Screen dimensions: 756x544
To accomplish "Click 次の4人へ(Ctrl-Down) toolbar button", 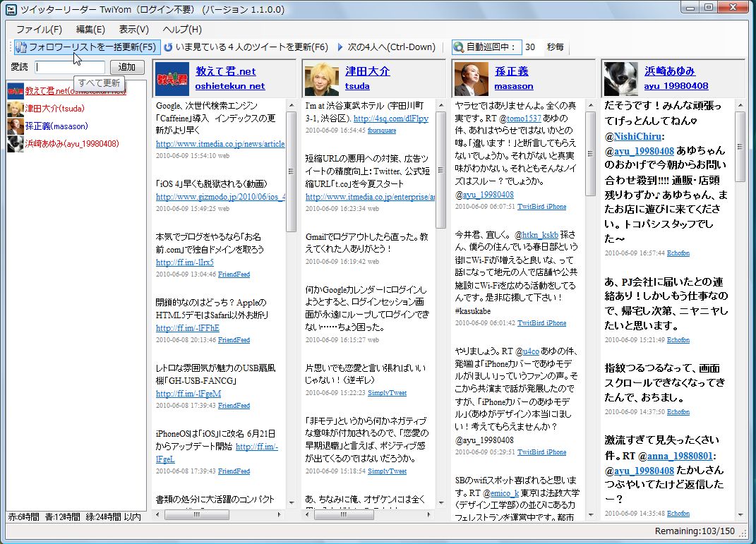I will pos(387,47).
